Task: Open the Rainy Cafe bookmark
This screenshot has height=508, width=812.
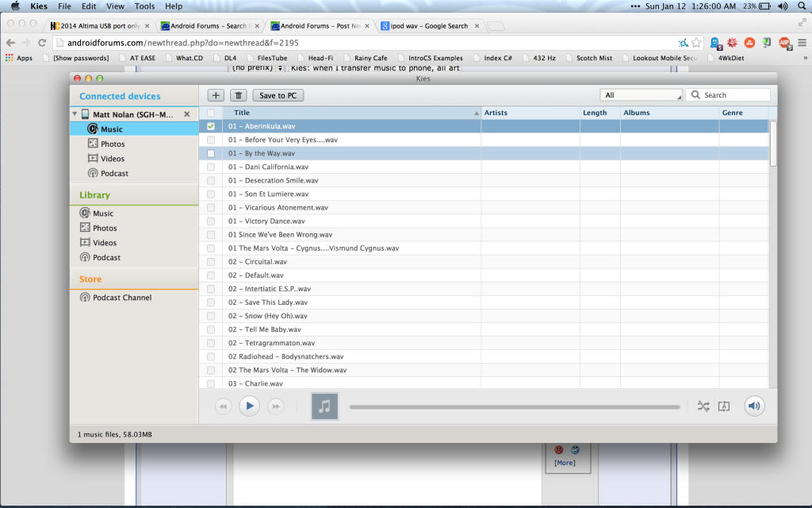Action: pyautogui.click(x=366, y=58)
